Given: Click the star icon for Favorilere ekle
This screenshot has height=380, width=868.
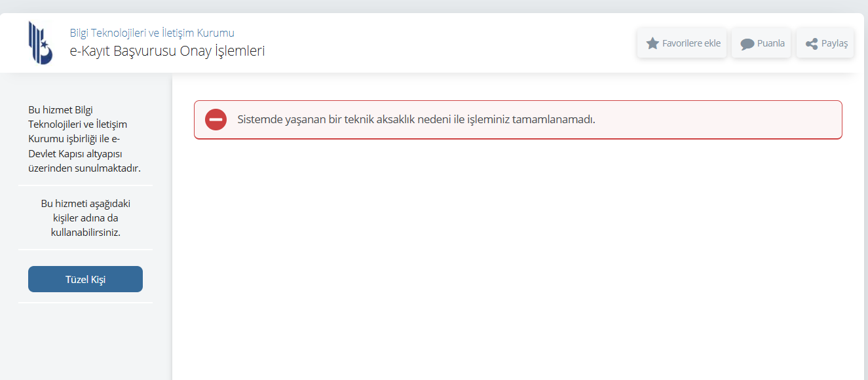Looking at the screenshot, I should (x=652, y=43).
